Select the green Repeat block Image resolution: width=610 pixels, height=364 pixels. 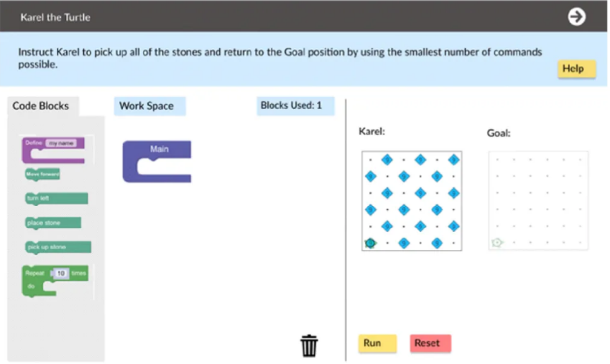[34, 274]
